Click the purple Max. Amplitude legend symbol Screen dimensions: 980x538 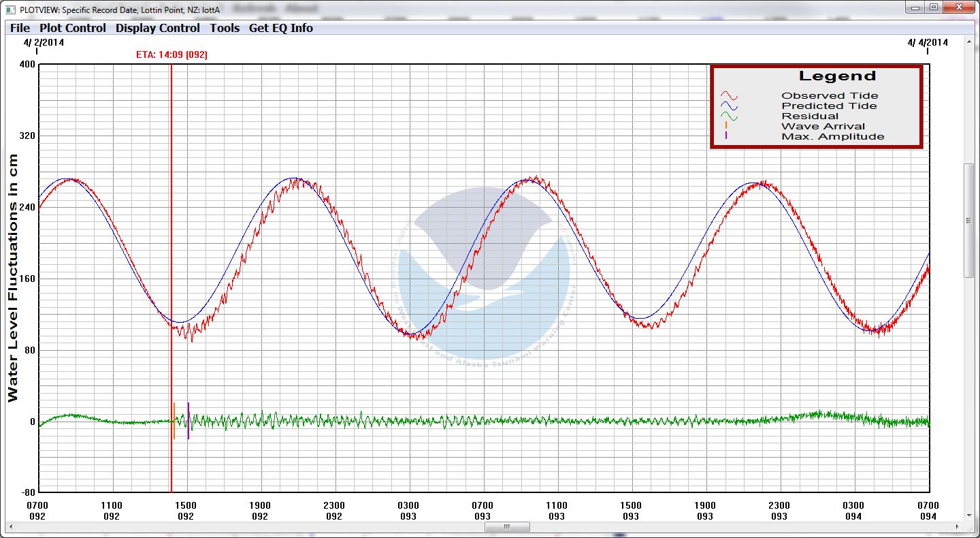(x=726, y=136)
